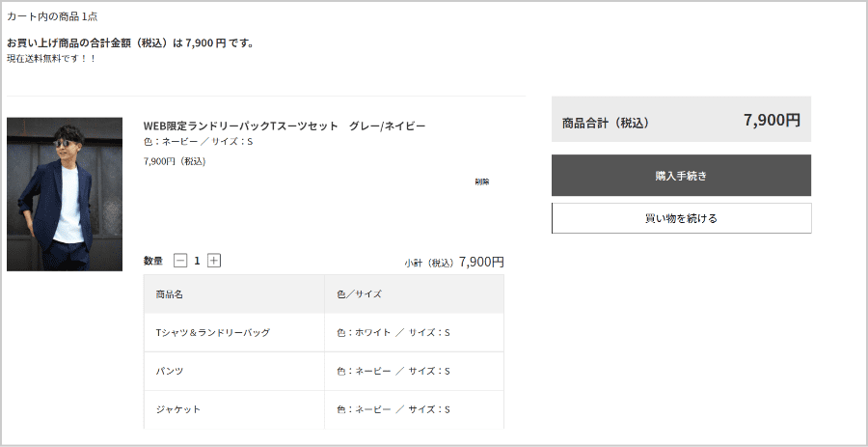Open the navy suit product thumbnail
Image resolution: width=868 pixels, height=447 pixels.
(65, 194)
